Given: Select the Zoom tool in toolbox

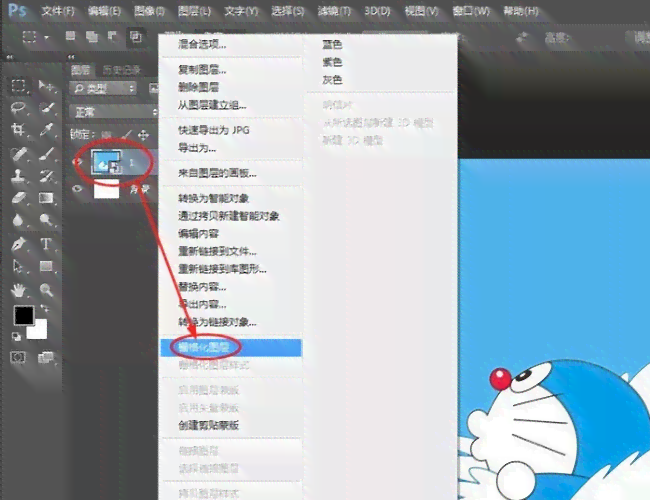Looking at the screenshot, I should click(x=46, y=290).
